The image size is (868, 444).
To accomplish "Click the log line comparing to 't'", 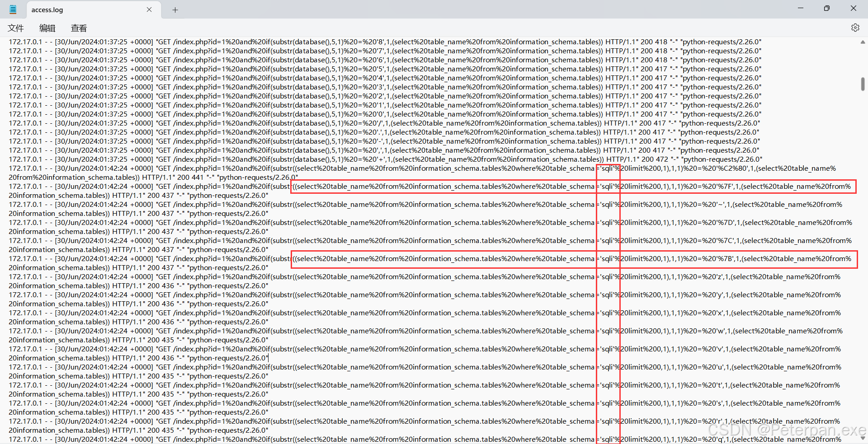I will [x=425, y=385].
